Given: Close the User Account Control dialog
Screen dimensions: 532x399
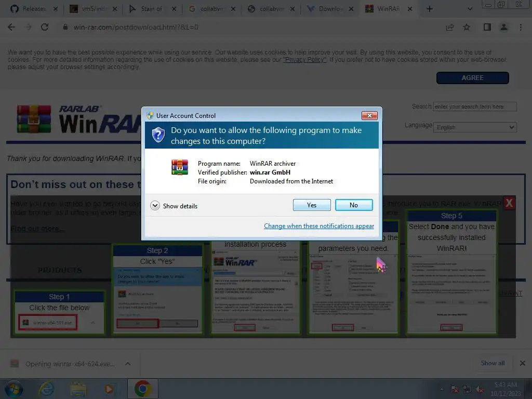Looking at the screenshot, I should (x=369, y=116).
